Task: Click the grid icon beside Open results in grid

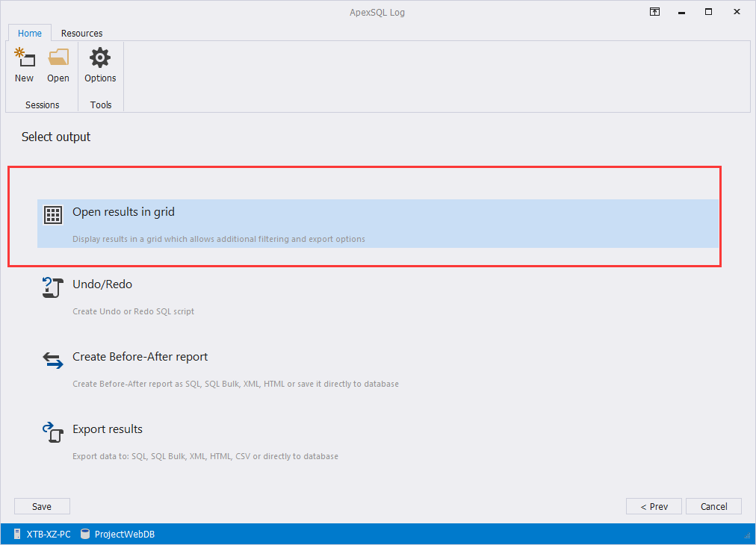Action: (x=52, y=214)
